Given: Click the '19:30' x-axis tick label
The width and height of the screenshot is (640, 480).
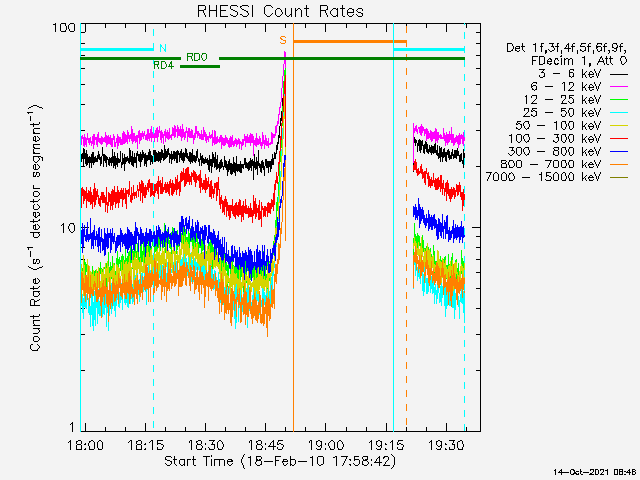Looking at the screenshot, I should pyautogui.click(x=446, y=445).
